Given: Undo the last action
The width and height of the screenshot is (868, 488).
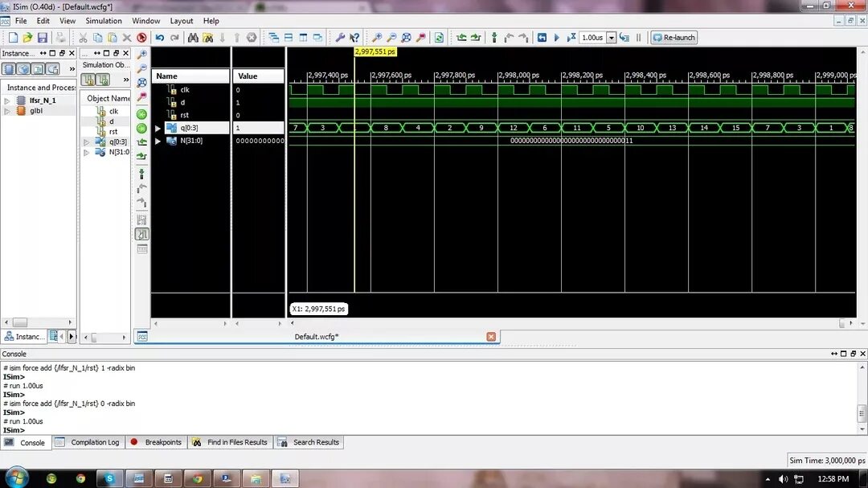Looking at the screenshot, I should pyautogui.click(x=159, y=38).
